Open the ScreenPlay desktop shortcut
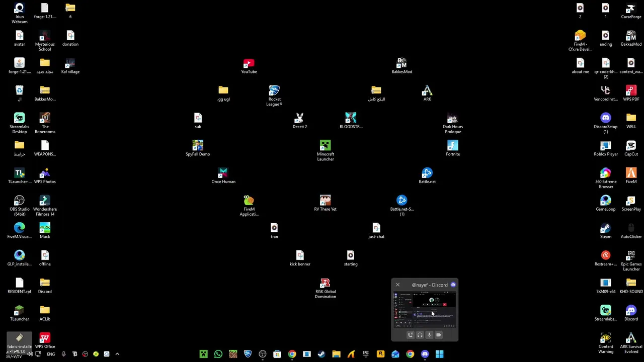The width and height of the screenshot is (644, 362). (x=631, y=203)
